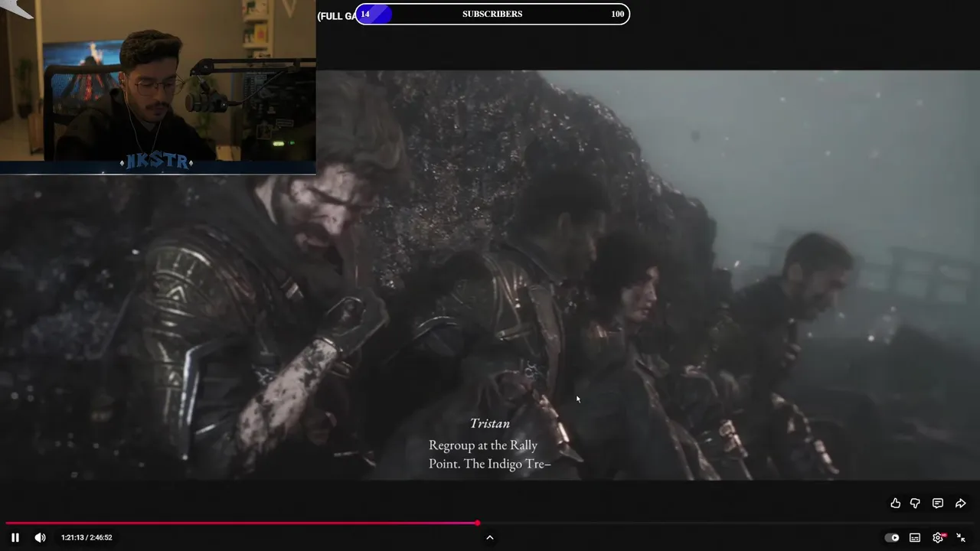This screenshot has width=980, height=551.
Task: Click the subscribers goal bar overlay
Action: (x=492, y=14)
